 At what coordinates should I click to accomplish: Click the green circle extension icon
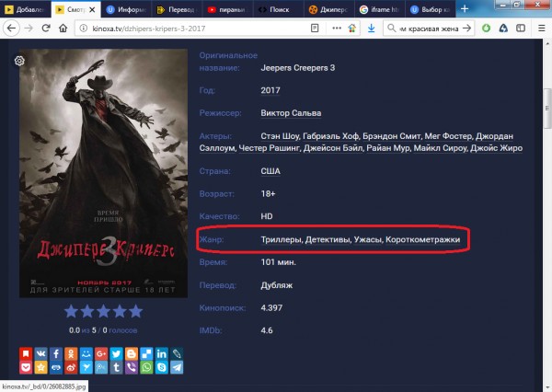486,29
